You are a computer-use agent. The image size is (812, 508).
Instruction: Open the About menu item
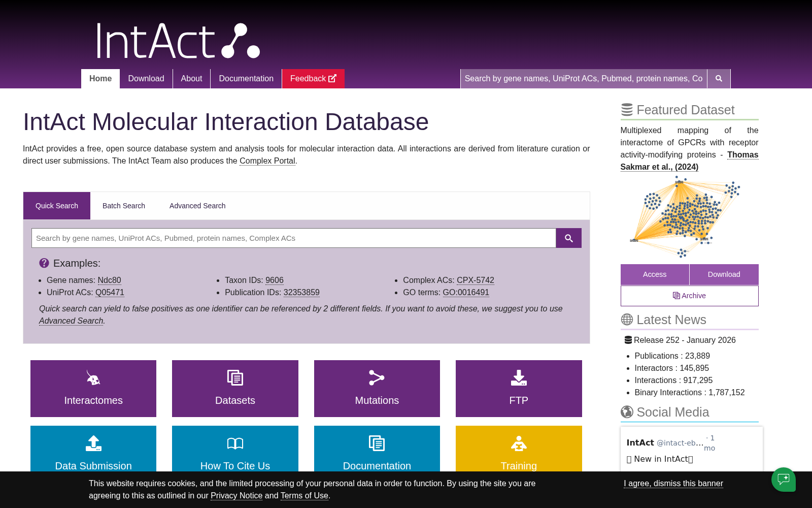point(191,79)
